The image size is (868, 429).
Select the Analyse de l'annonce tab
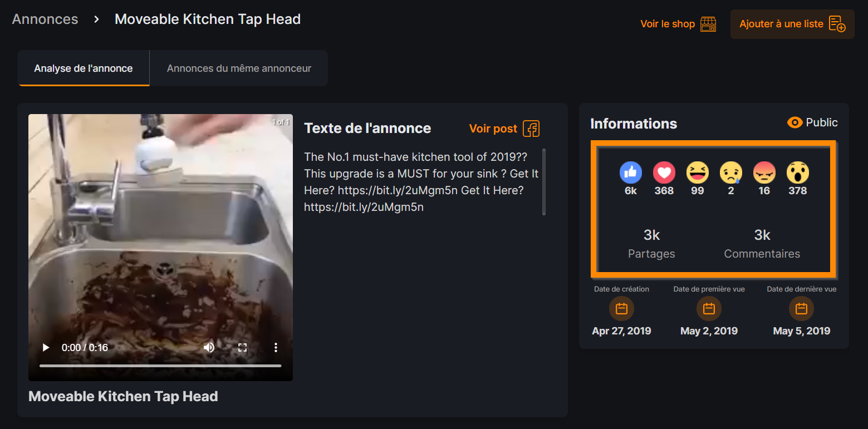pyautogui.click(x=84, y=68)
